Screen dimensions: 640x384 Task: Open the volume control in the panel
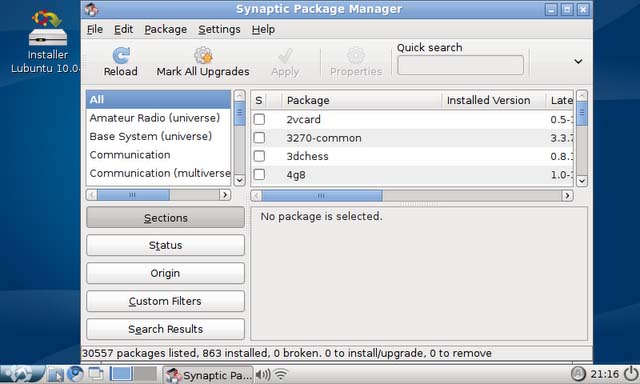tap(263, 374)
